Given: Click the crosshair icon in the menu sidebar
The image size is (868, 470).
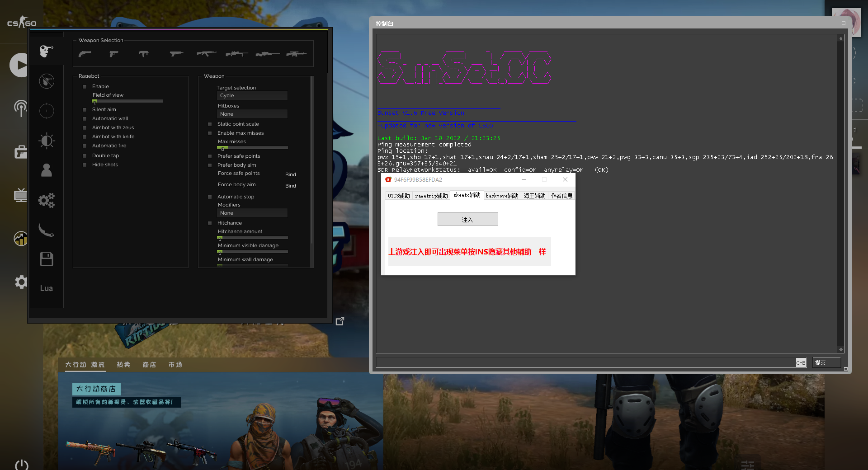Looking at the screenshot, I should (x=47, y=111).
